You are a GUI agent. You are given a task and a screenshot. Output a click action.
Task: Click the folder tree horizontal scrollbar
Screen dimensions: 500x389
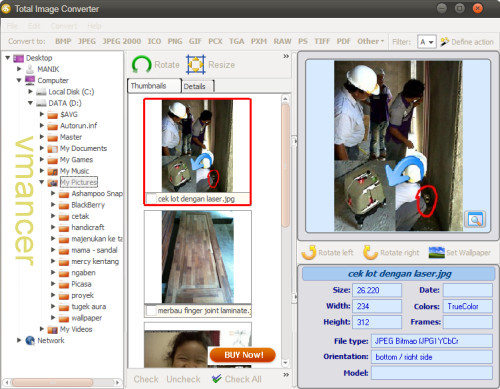click(x=52, y=382)
